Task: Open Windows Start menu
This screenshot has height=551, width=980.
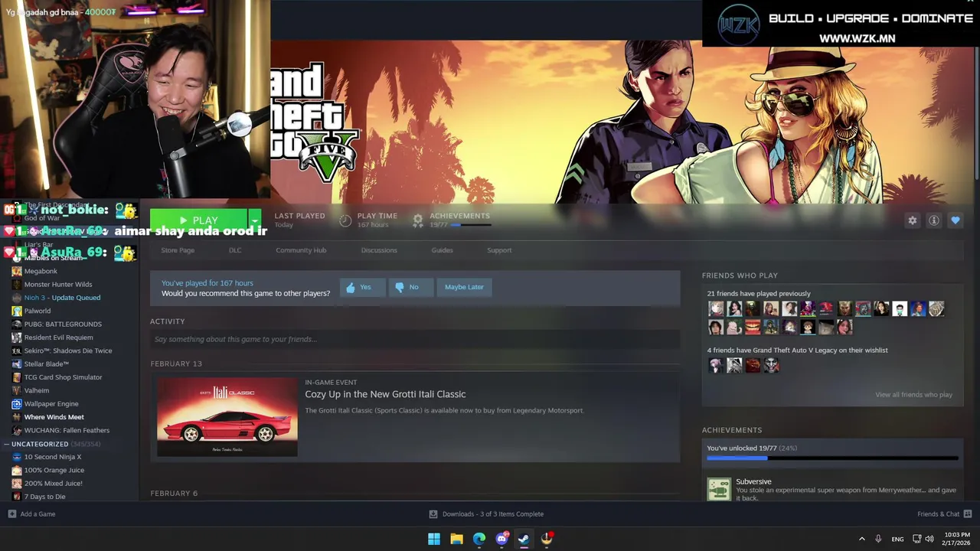Action: (x=434, y=539)
